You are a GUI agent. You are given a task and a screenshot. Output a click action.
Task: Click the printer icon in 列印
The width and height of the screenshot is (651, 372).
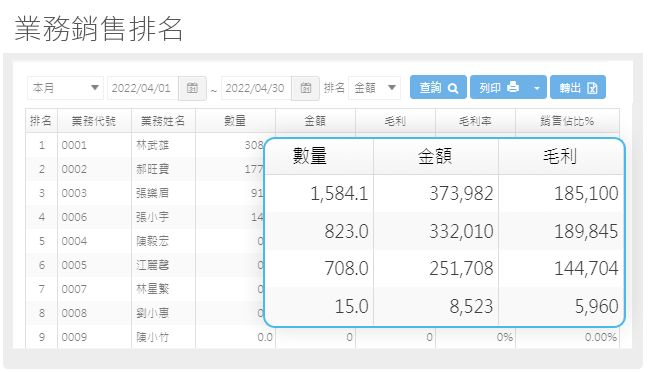click(x=513, y=87)
